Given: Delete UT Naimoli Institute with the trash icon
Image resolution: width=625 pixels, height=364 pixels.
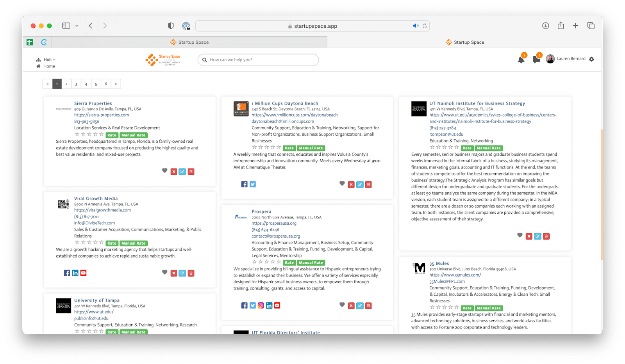Looking at the screenshot, I should 546,236.
